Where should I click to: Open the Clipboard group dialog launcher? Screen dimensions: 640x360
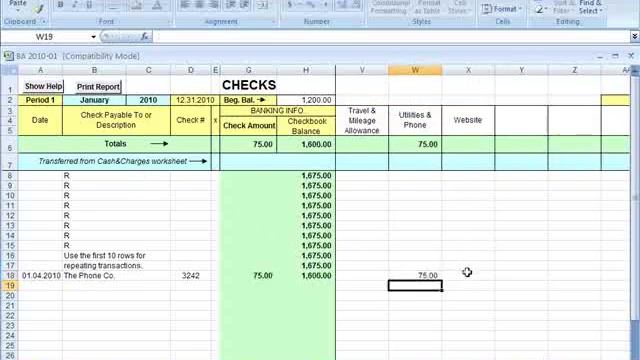(44, 21)
